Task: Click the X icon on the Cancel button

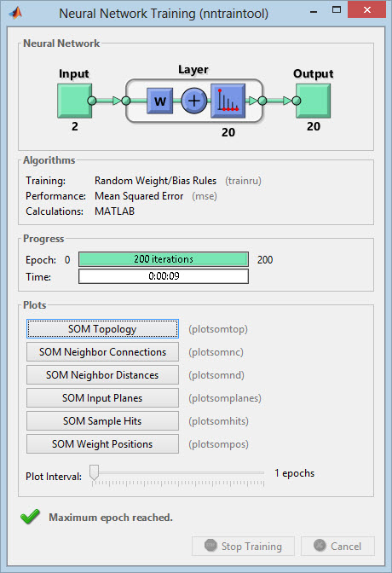Action: pos(320,545)
